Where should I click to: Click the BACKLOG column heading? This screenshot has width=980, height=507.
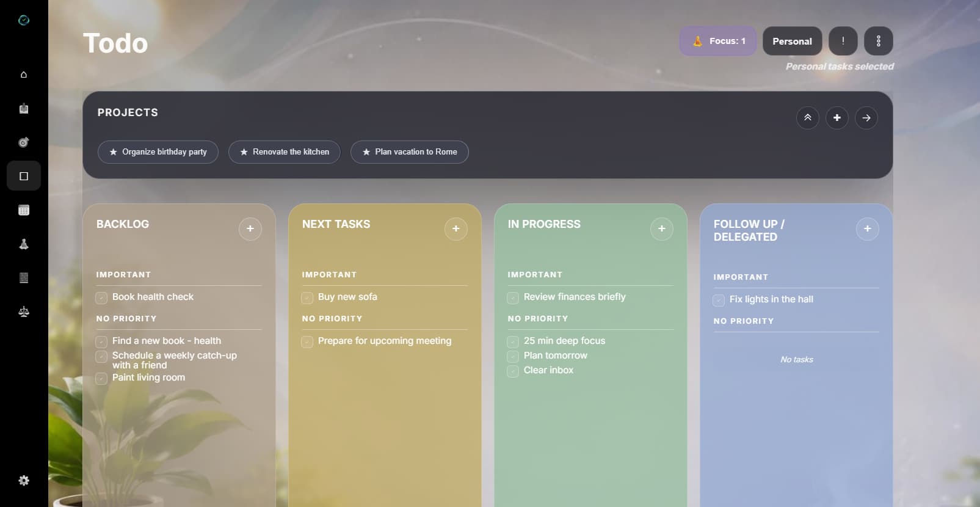(123, 224)
